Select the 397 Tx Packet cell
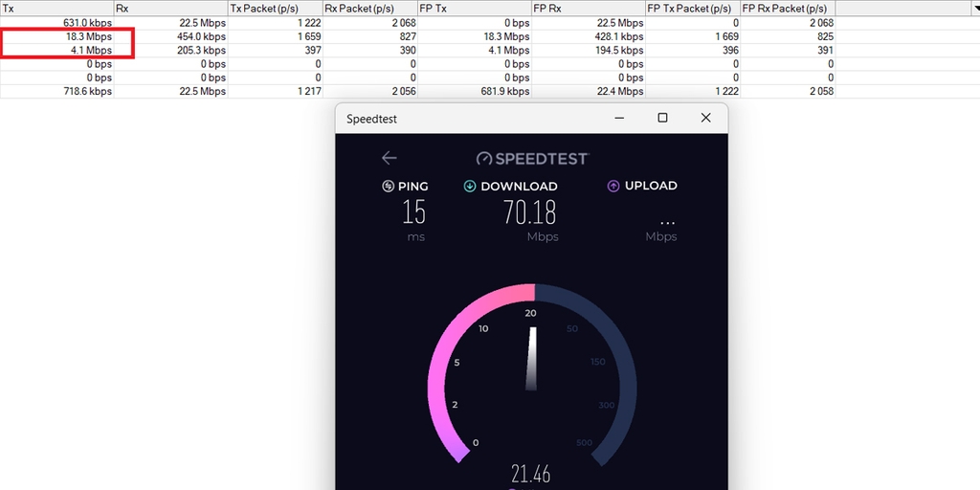 (x=275, y=51)
